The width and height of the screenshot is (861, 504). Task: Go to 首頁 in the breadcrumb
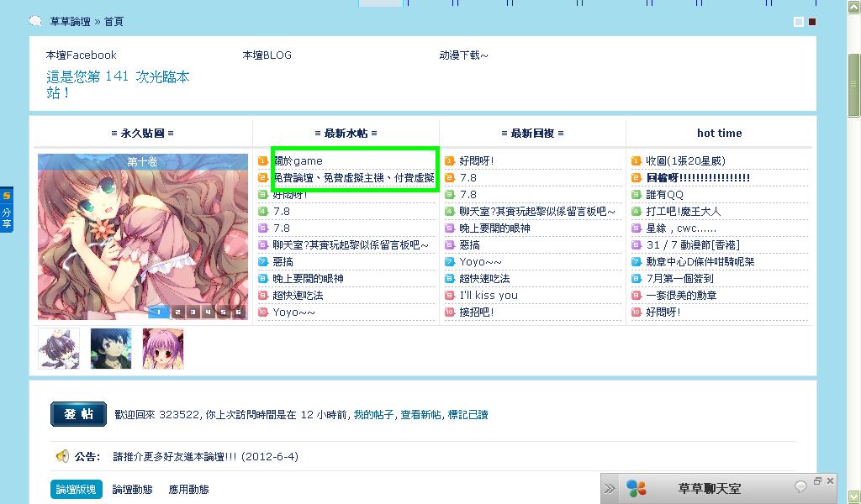[114, 21]
